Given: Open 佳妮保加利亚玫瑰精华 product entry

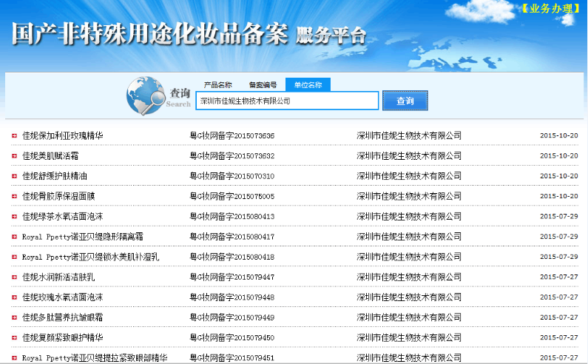Looking at the screenshot, I should click(63, 135).
